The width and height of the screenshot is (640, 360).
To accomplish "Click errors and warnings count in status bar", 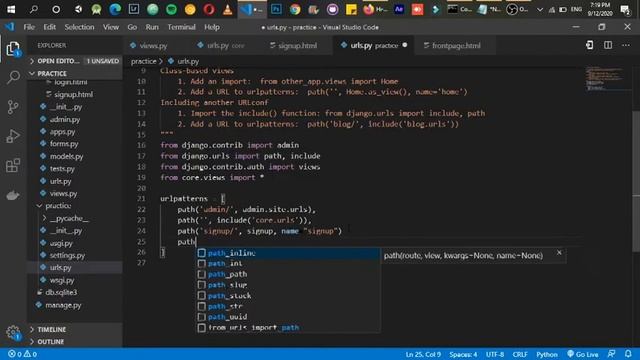I will (x=22, y=354).
